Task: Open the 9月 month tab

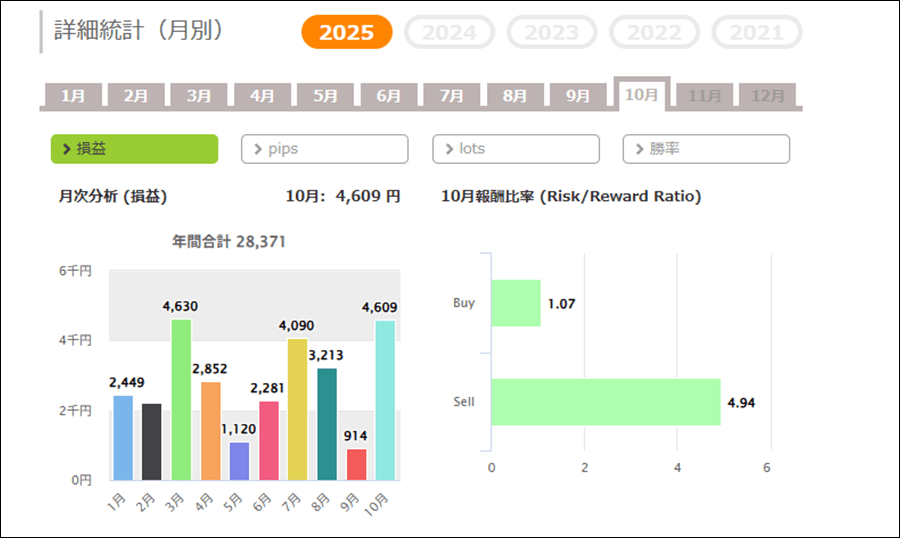Action: pos(578,96)
